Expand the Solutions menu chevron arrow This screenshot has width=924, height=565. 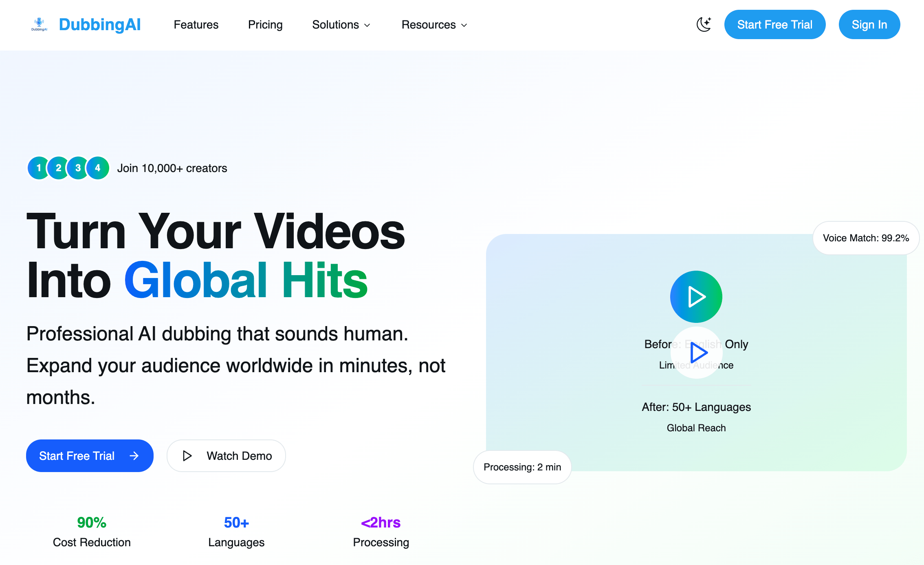(368, 25)
